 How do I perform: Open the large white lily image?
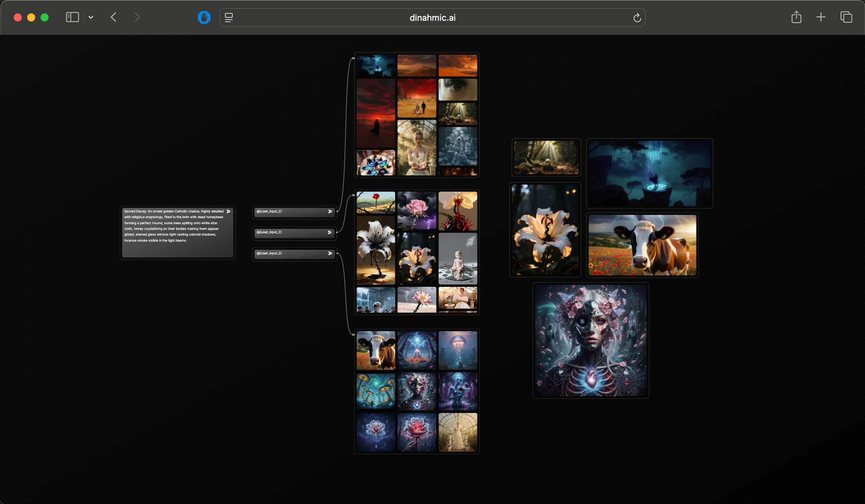[x=545, y=230]
